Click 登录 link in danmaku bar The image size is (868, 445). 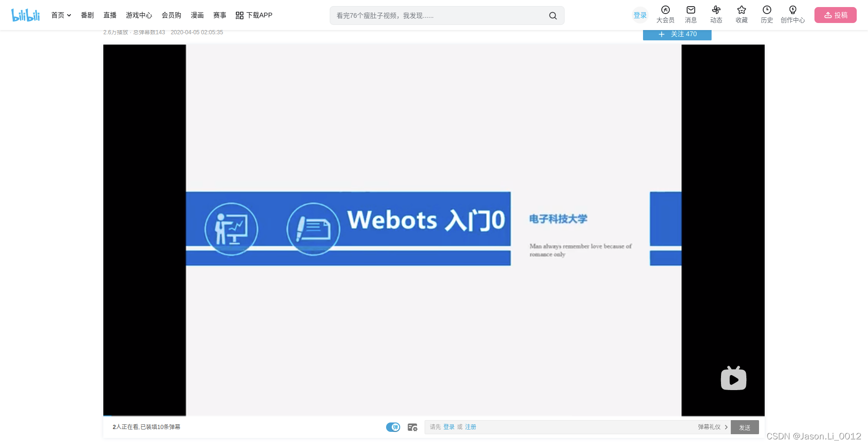449,427
